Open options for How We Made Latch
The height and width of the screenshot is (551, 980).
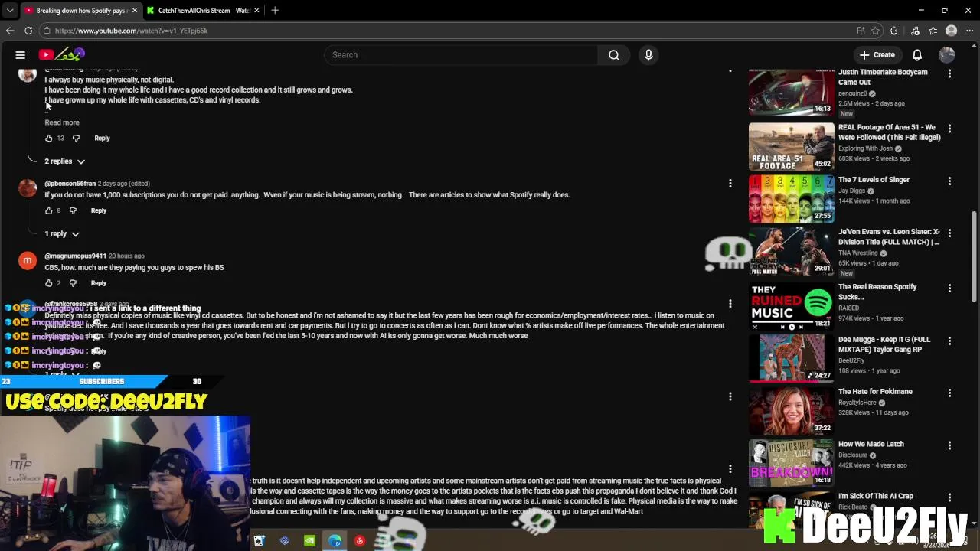pyautogui.click(x=950, y=445)
